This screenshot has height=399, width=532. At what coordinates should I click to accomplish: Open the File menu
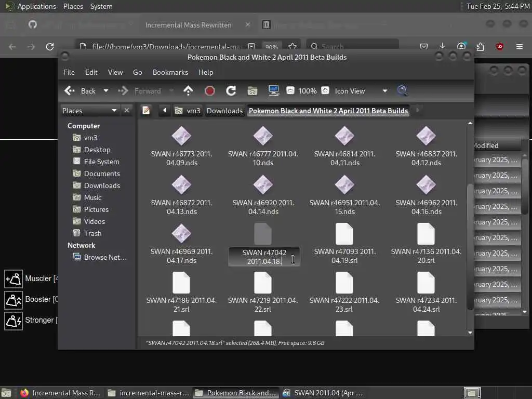point(69,72)
